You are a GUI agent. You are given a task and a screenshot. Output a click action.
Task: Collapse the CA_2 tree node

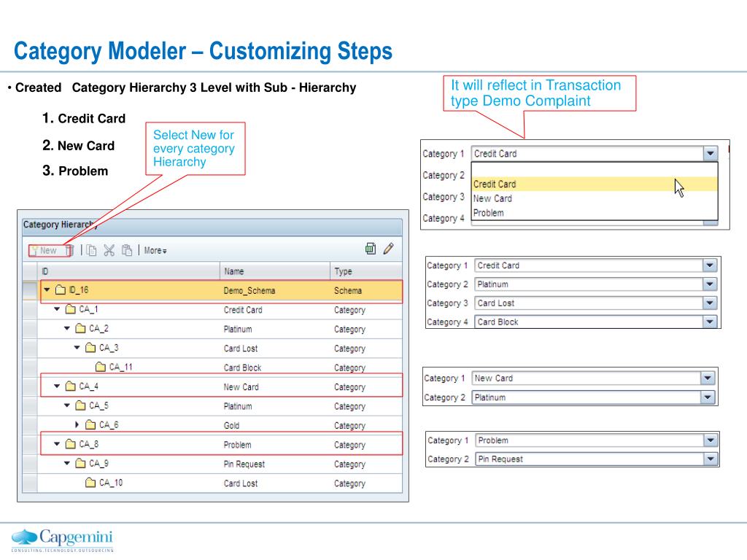pyautogui.click(x=66, y=328)
